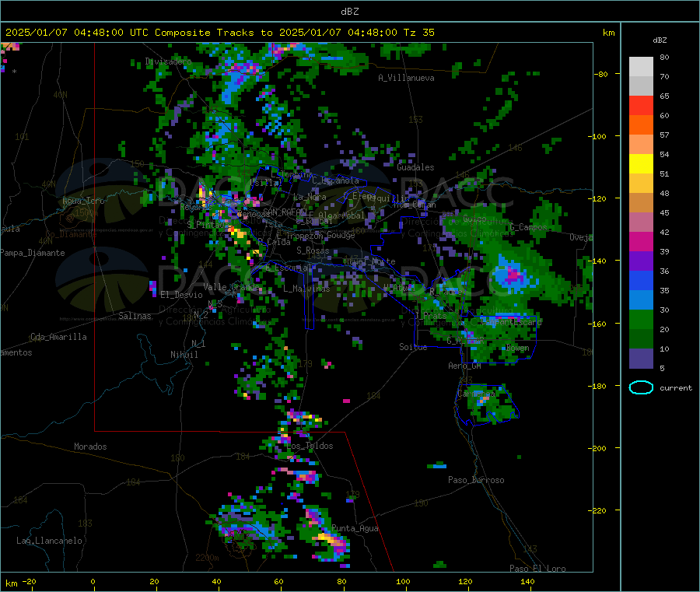
Task: Pick the violet 36-39 dBZ legend swatch
Action: 641,261
